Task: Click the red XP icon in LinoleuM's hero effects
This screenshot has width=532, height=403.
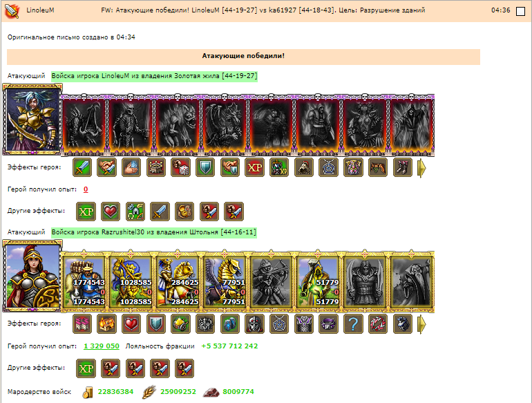Action: coord(254,167)
